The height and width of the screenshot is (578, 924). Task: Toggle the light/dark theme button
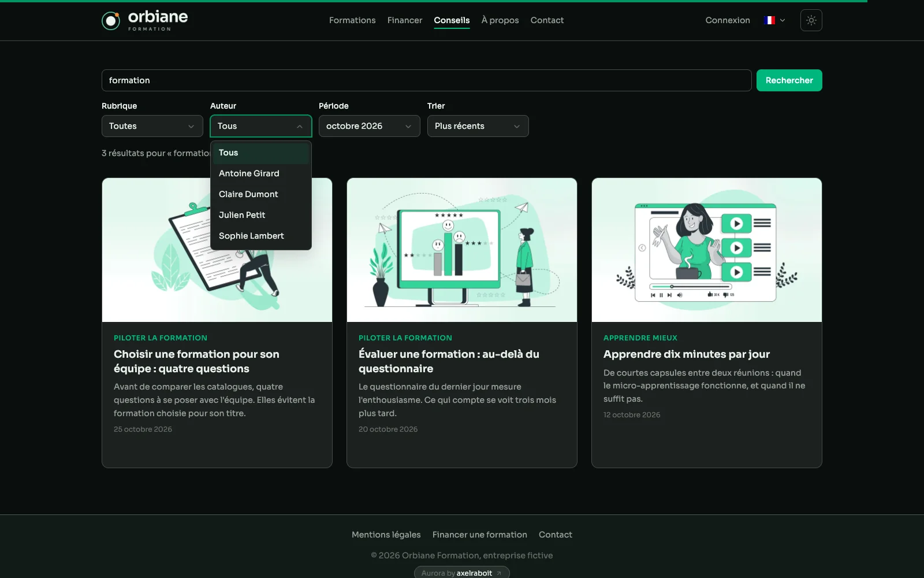pyautogui.click(x=811, y=20)
